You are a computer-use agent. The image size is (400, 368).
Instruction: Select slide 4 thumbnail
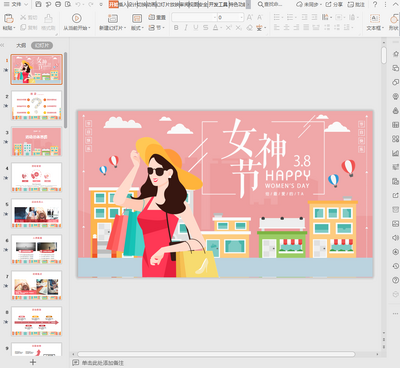37,177
